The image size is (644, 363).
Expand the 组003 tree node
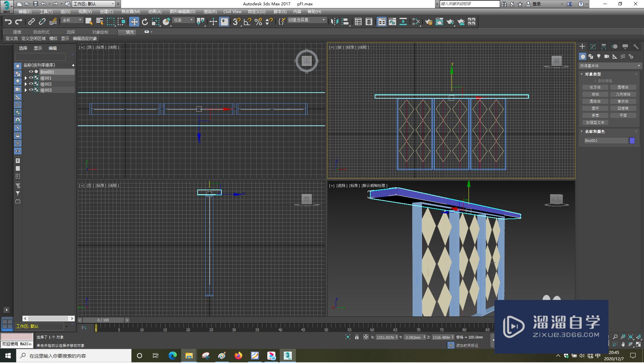[x=26, y=90]
